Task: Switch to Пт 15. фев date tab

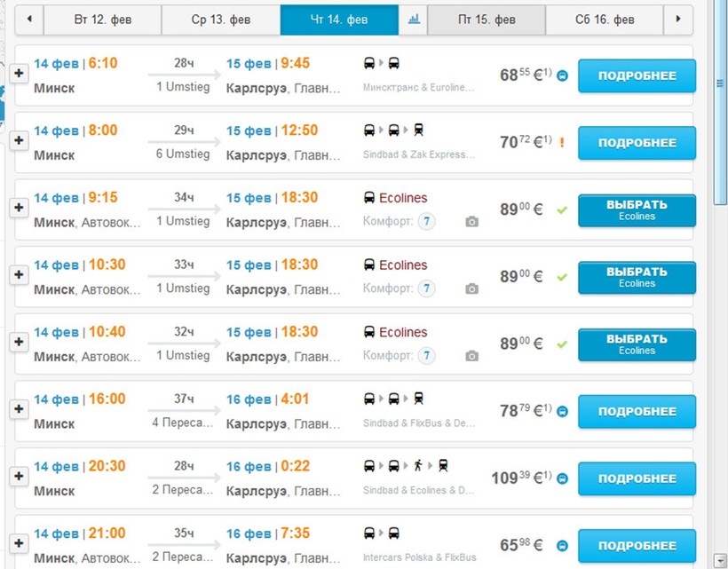Action: pyautogui.click(x=487, y=19)
